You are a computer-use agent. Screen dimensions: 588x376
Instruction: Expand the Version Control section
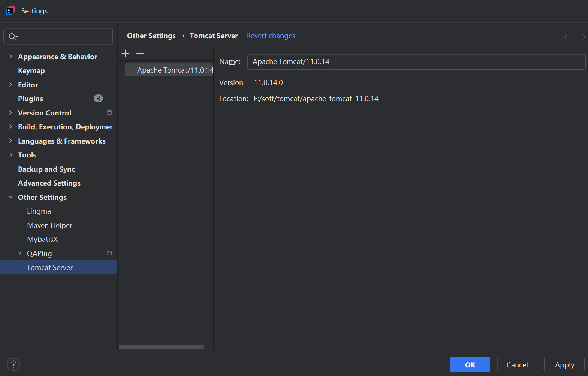[10, 112]
